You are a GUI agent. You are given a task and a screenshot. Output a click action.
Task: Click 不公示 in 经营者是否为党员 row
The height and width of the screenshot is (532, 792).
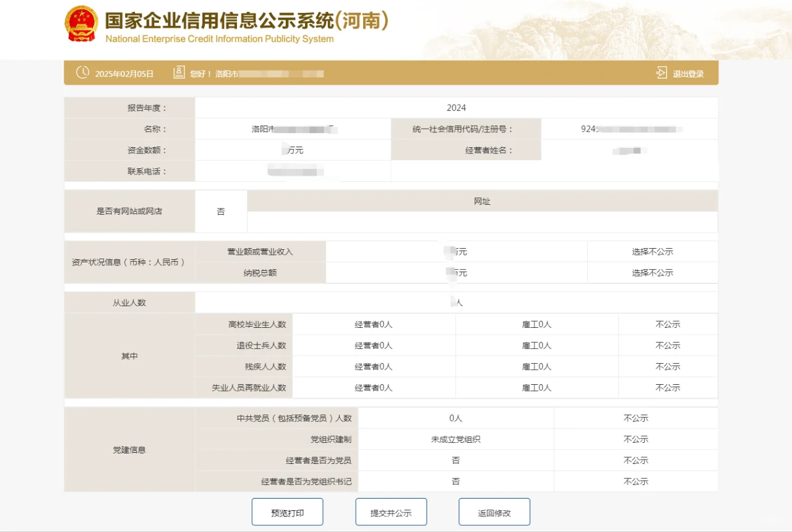coord(635,460)
